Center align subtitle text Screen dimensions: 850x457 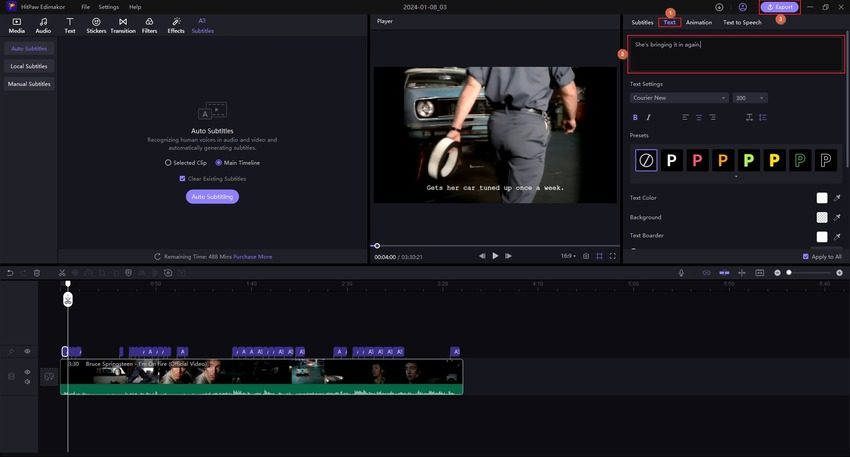699,117
